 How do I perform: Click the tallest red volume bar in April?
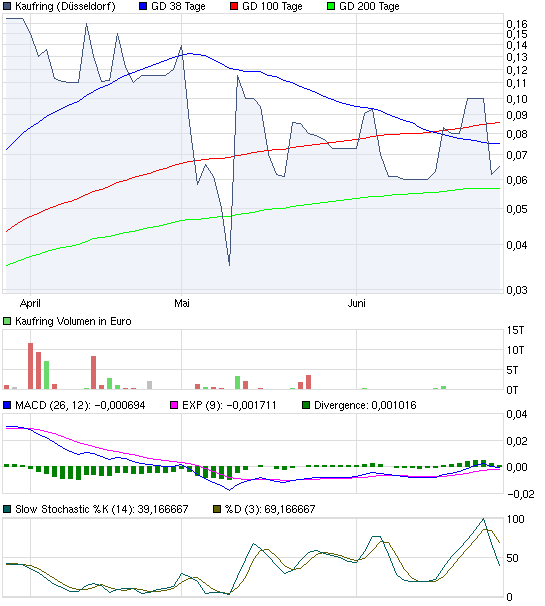[31, 366]
